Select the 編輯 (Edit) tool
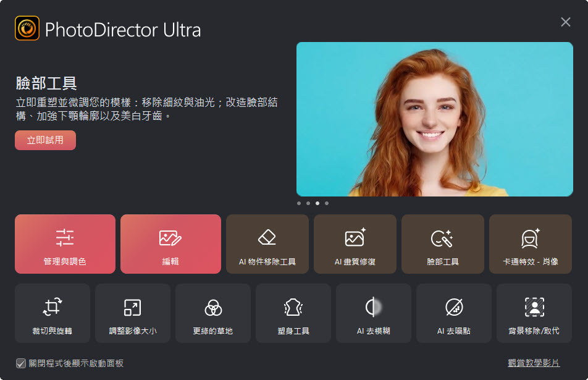The width and height of the screenshot is (588, 380). click(170, 243)
